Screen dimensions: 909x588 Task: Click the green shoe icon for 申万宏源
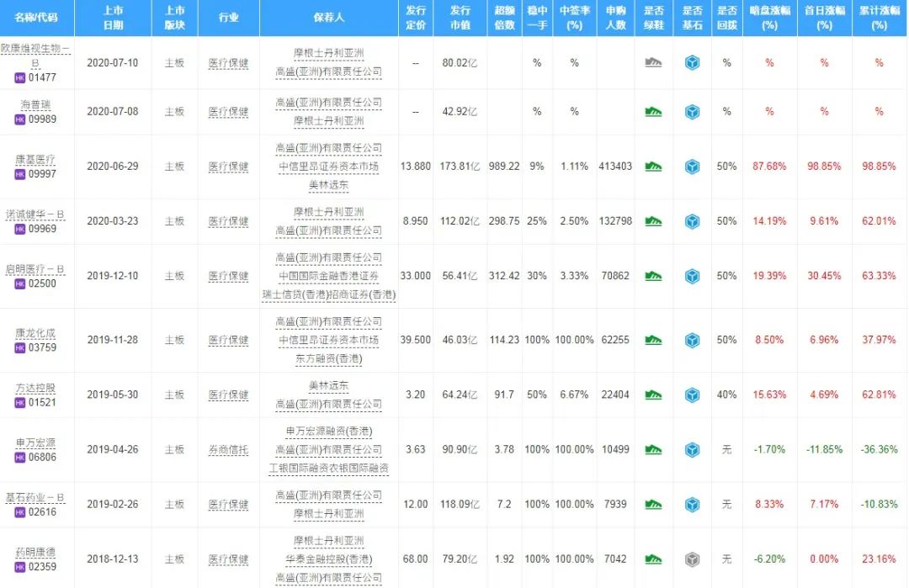point(653,449)
